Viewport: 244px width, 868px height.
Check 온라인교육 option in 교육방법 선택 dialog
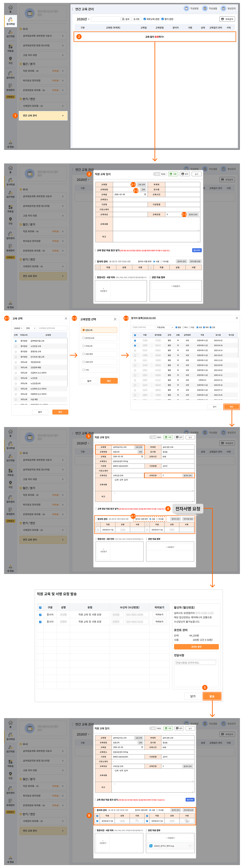coord(84,338)
